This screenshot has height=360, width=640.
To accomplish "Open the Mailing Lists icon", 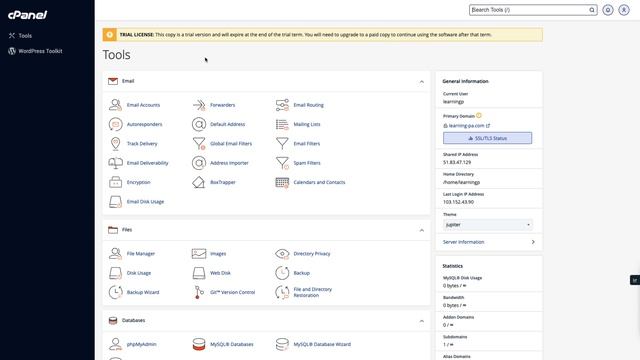I will coord(282,124).
